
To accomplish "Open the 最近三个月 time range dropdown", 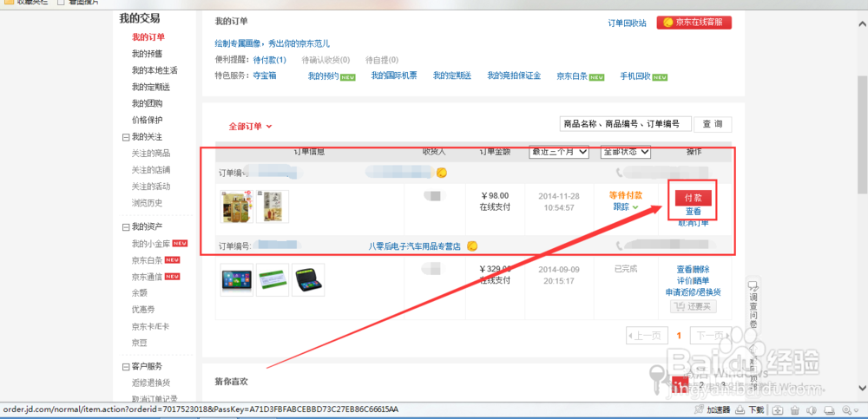I will click(558, 152).
